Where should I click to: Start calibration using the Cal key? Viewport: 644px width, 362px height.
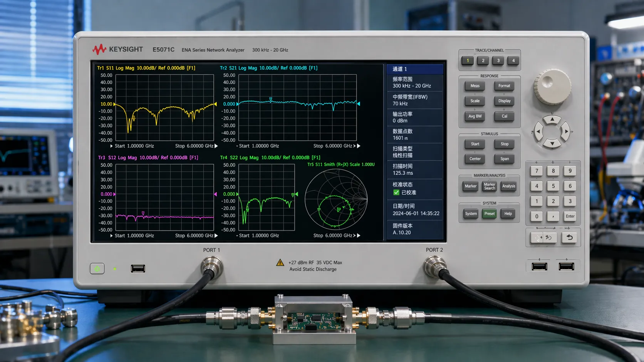pos(504,116)
